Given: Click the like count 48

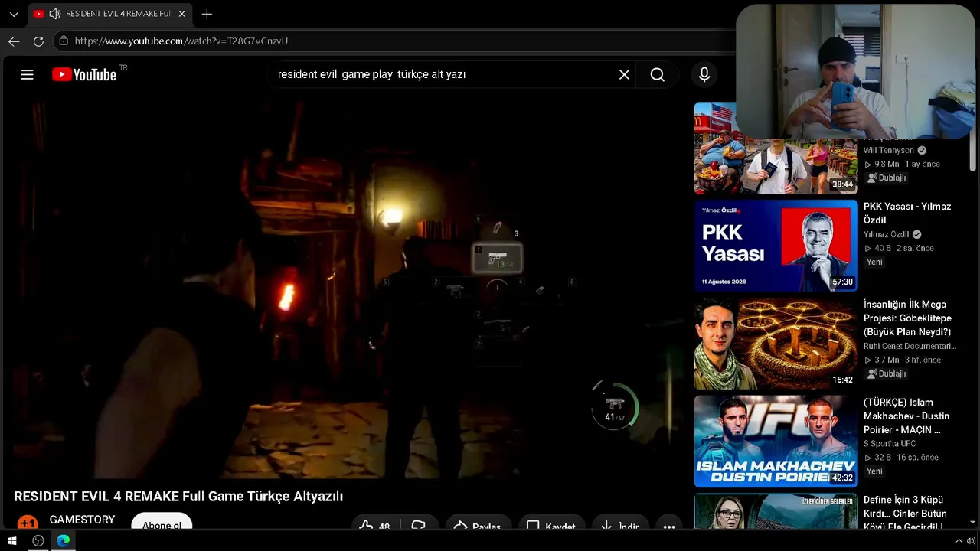Looking at the screenshot, I should (384, 527).
